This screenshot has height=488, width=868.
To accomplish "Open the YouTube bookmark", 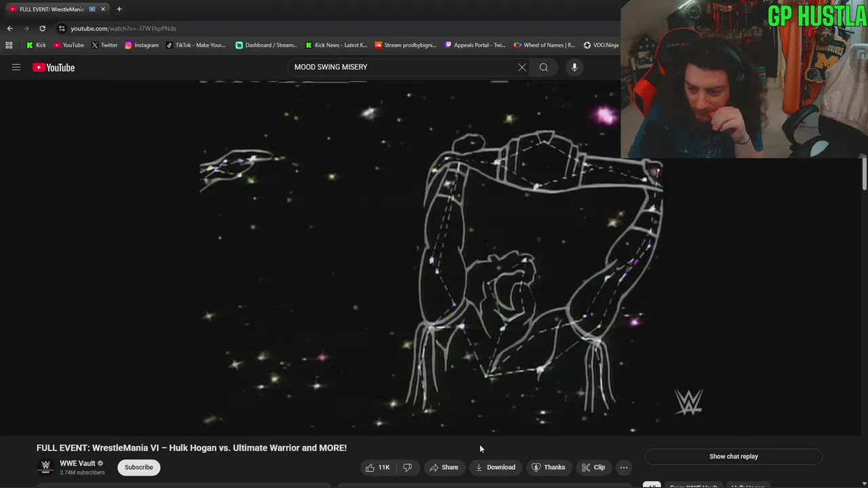I will (68, 45).
